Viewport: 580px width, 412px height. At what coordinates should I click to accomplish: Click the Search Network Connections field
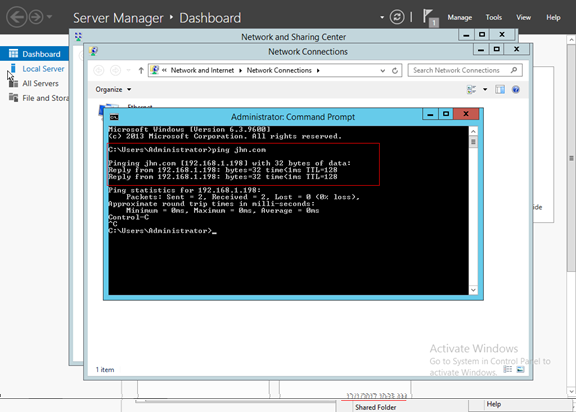pyautogui.click(x=465, y=70)
